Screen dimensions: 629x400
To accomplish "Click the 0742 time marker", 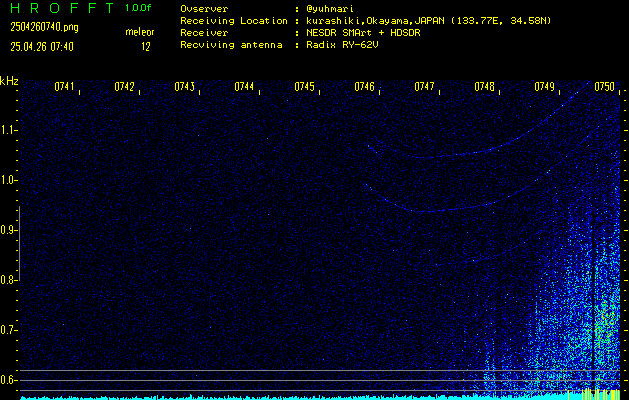I will click(x=124, y=86).
